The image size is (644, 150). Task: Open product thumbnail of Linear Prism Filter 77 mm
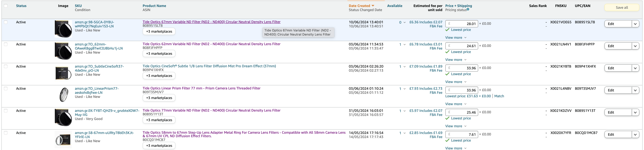pyautogui.click(x=64, y=94)
